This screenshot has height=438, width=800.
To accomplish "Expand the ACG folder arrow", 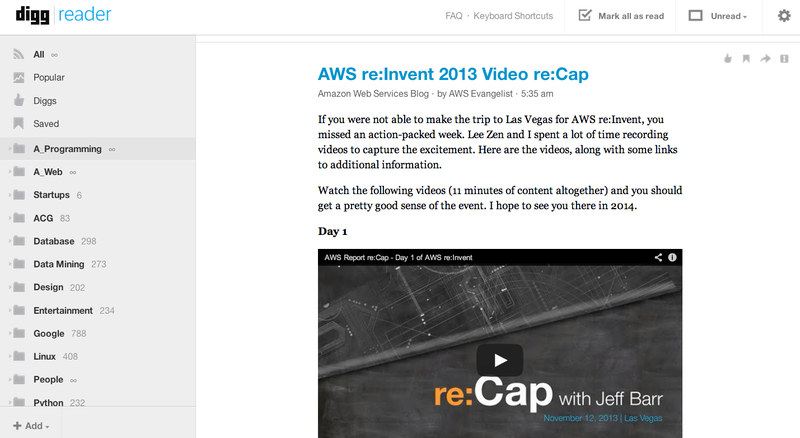I will pyautogui.click(x=10, y=218).
